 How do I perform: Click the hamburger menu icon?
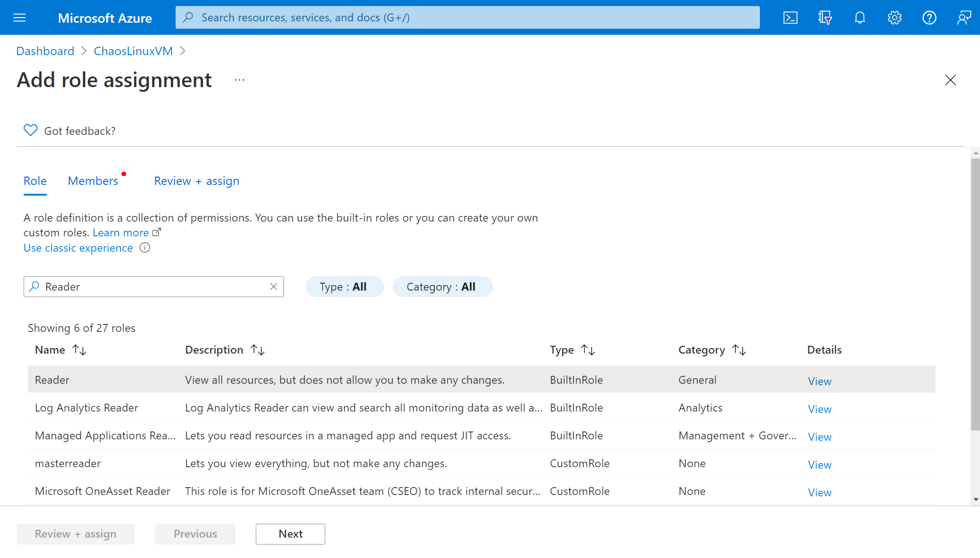pyautogui.click(x=19, y=18)
